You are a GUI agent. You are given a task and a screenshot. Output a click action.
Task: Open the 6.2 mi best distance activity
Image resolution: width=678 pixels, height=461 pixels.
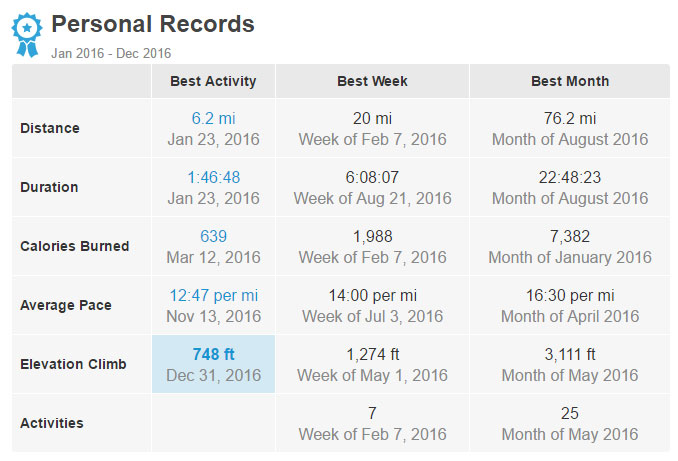coord(214,118)
